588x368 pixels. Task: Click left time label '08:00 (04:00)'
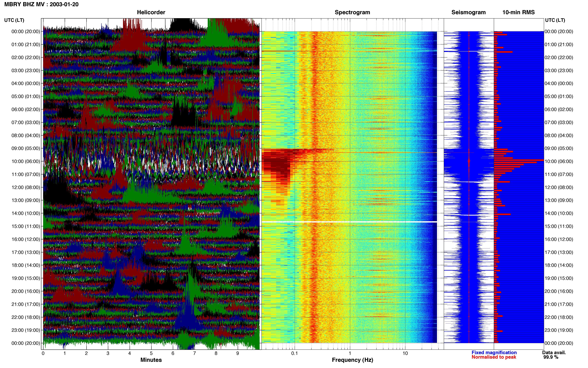[26, 135]
